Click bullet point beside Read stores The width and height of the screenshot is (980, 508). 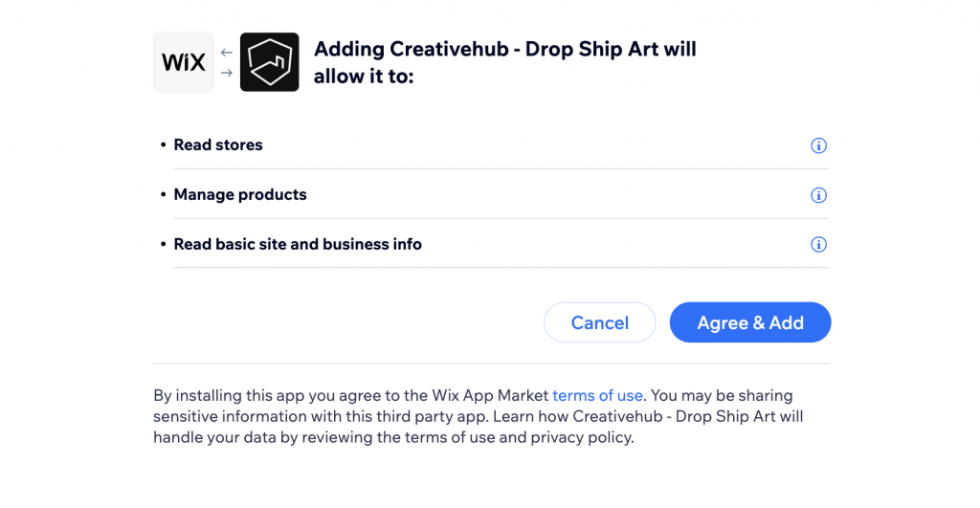click(163, 145)
